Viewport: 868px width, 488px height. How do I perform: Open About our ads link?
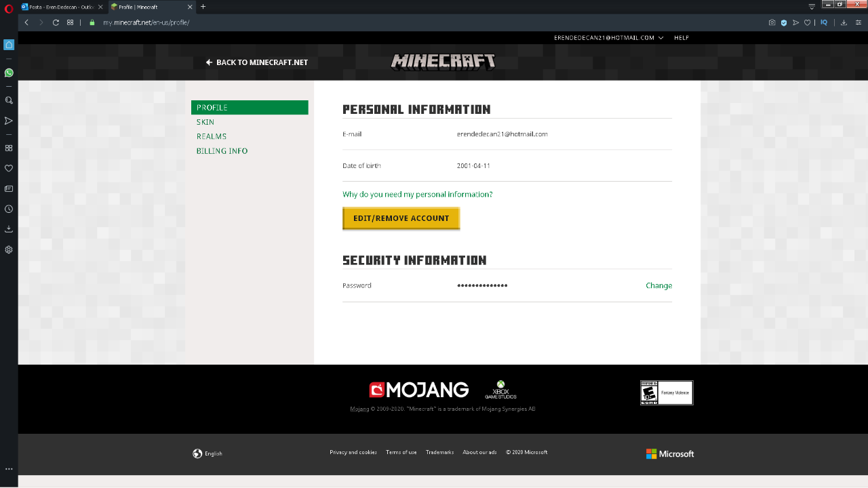pyautogui.click(x=479, y=452)
